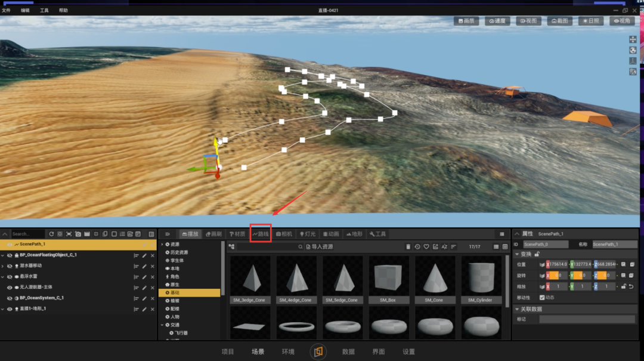
Task: Collapse the 关联数据 section
Action: coord(517,308)
